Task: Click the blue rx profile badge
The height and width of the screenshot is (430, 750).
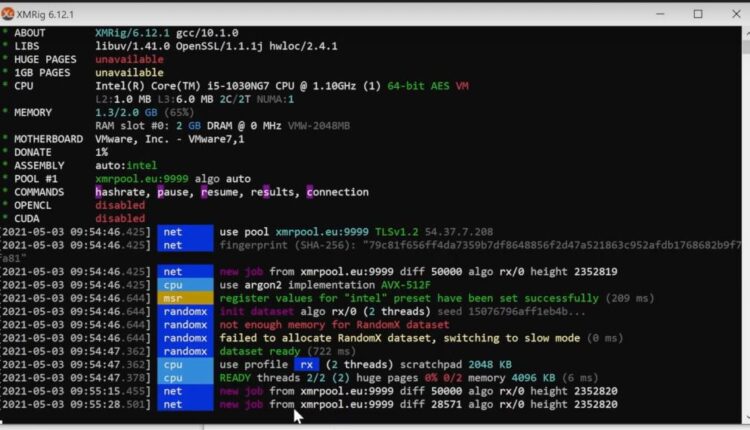Action: click(x=309, y=364)
